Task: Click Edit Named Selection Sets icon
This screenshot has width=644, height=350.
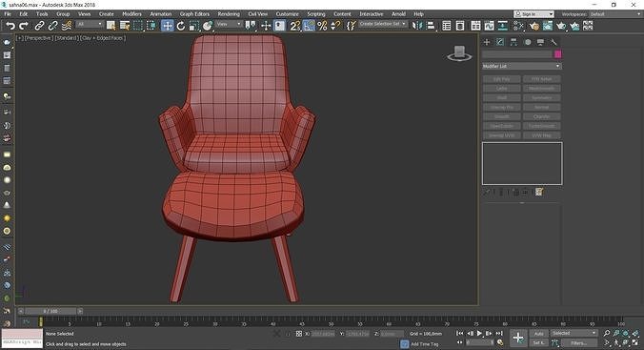Action: [x=352, y=26]
